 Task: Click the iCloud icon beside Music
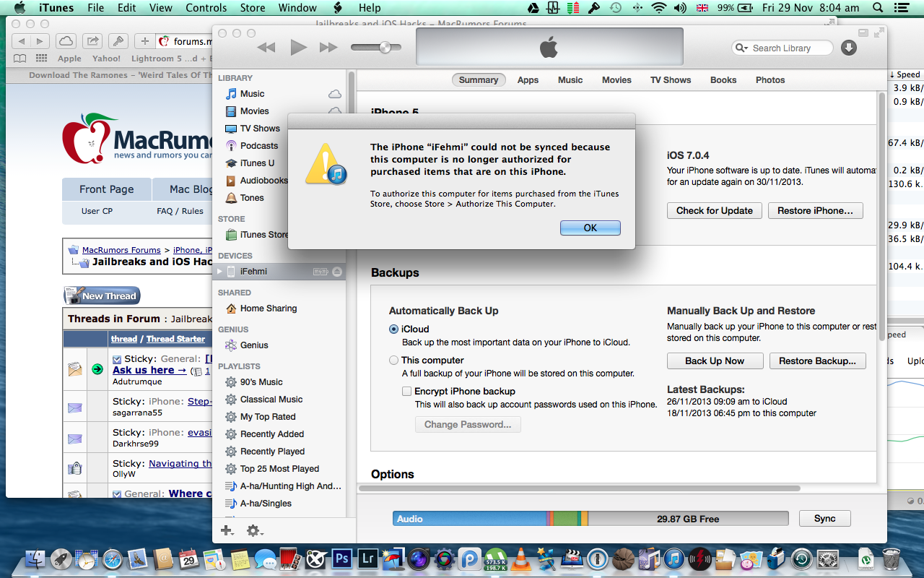(x=335, y=94)
